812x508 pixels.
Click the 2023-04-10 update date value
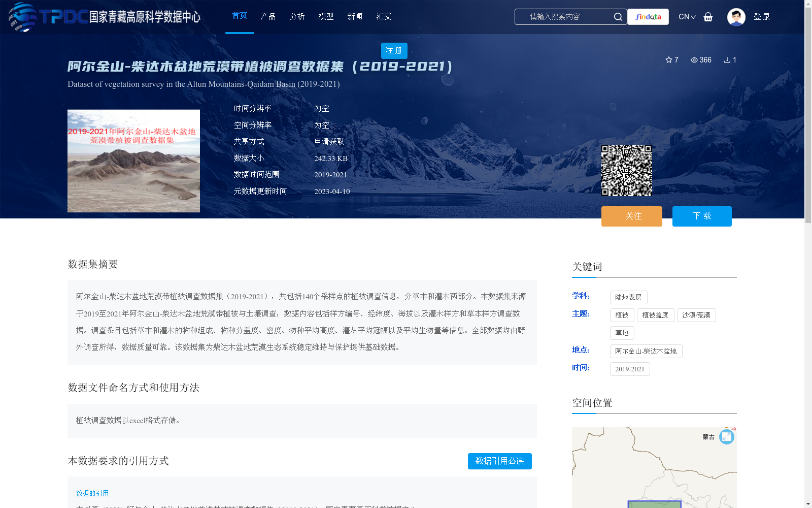pos(332,192)
